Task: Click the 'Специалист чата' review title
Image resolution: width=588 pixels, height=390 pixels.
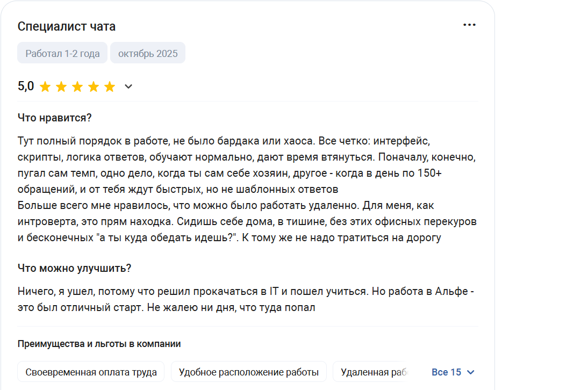Action: point(66,26)
